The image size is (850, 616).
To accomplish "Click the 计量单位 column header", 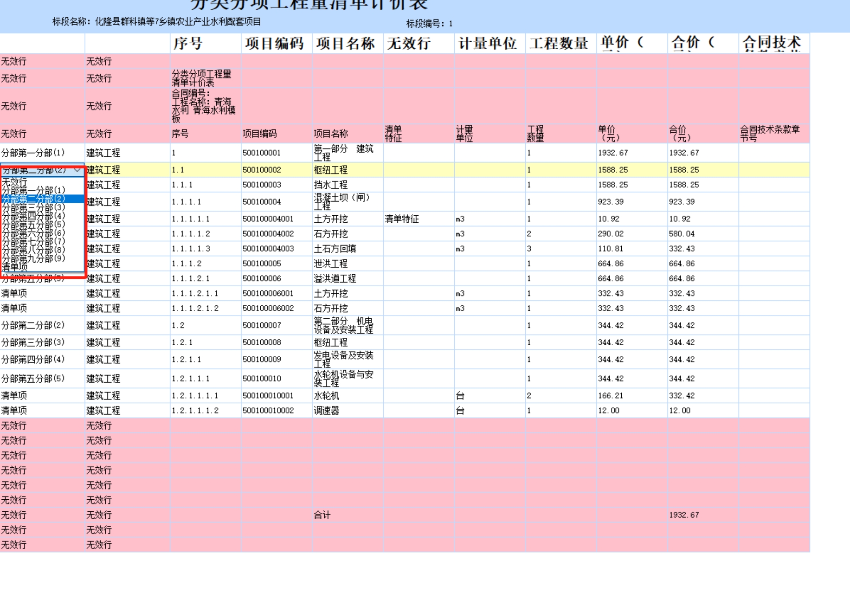I will pyautogui.click(x=488, y=43).
